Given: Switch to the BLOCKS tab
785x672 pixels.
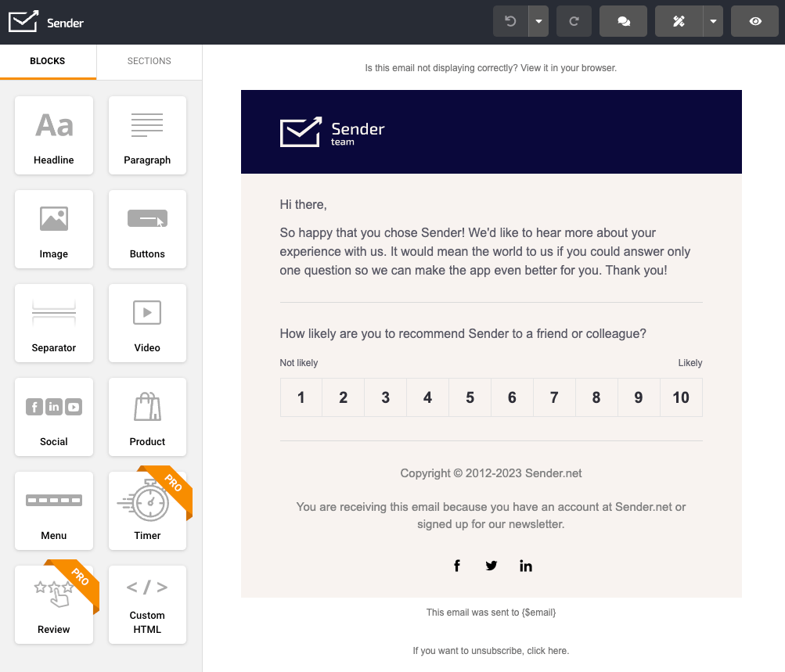Looking at the screenshot, I should 48,61.
